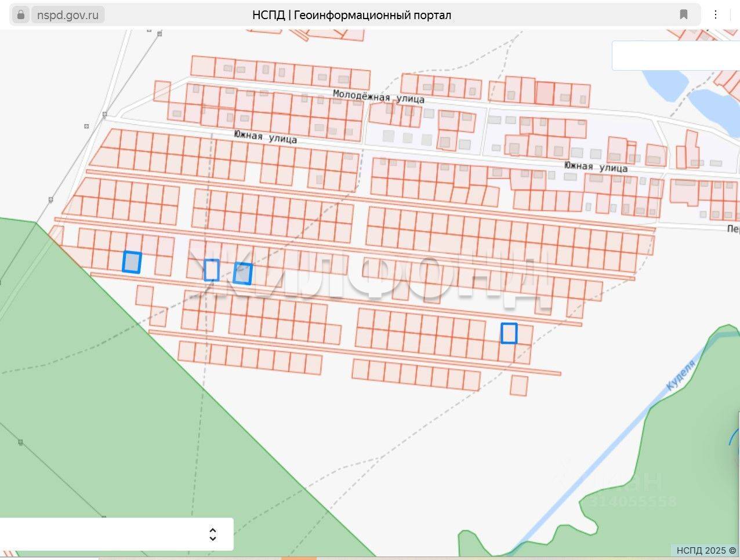
Task: Open the browser three-dot menu
Action: [x=716, y=15]
